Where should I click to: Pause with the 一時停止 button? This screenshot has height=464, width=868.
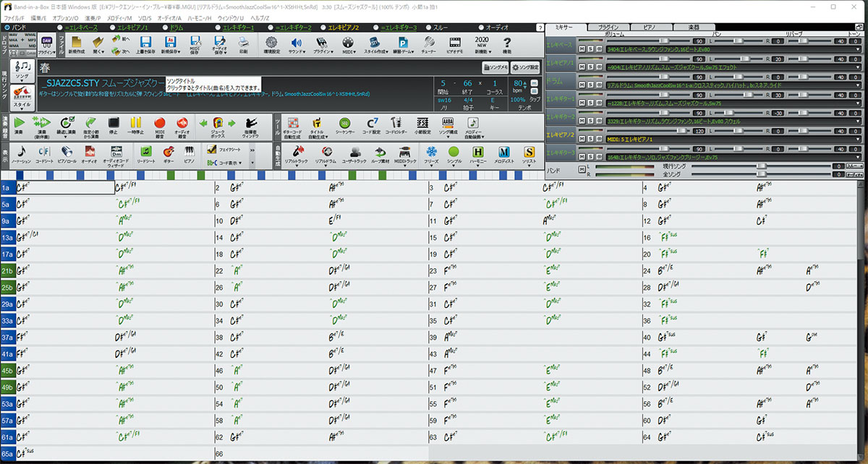coord(137,126)
